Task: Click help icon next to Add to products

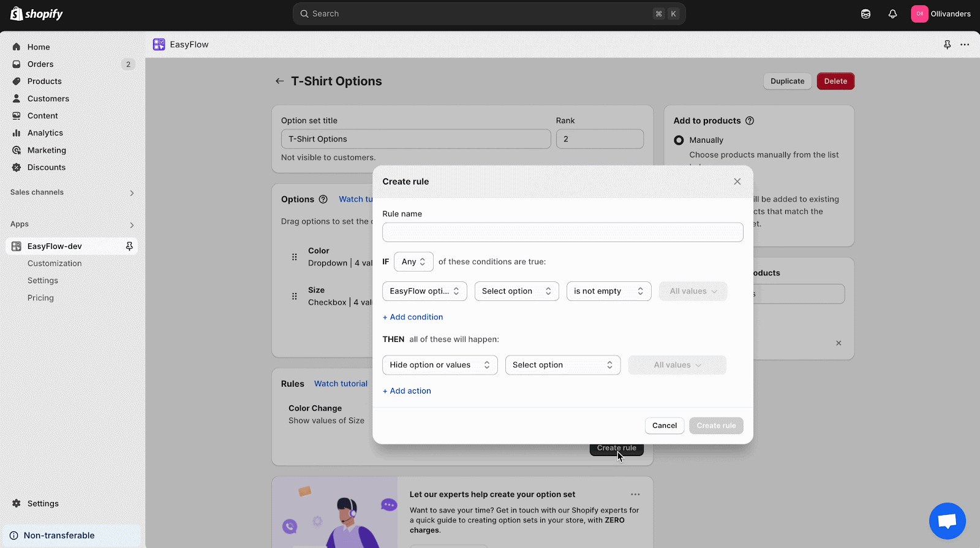Action: pyautogui.click(x=750, y=121)
